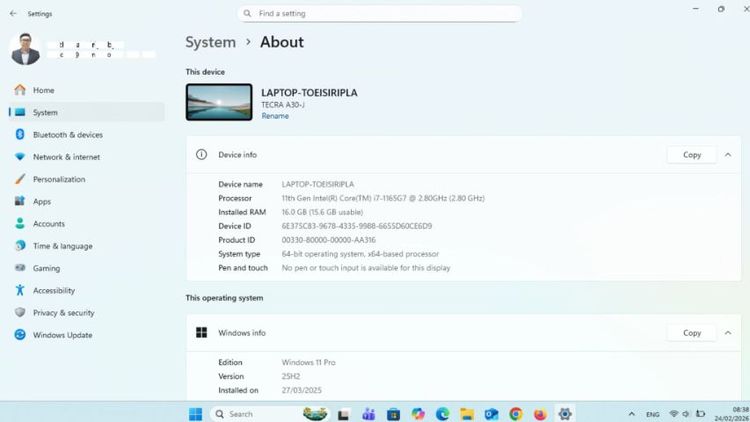The image size is (750, 422).
Task: Click the Windows Update arrows icon
Action: [20, 334]
